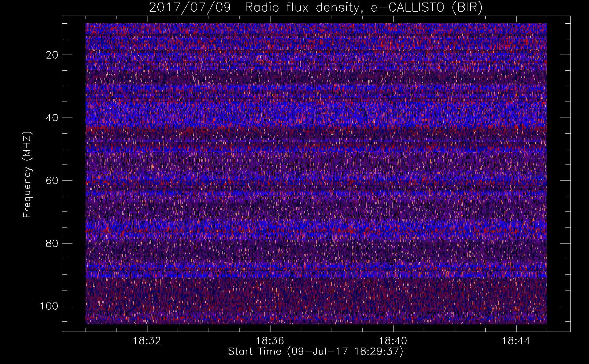589x364 pixels.
Task: Click the date "2017/07/09" in the title
Action: click(x=190, y=8)
